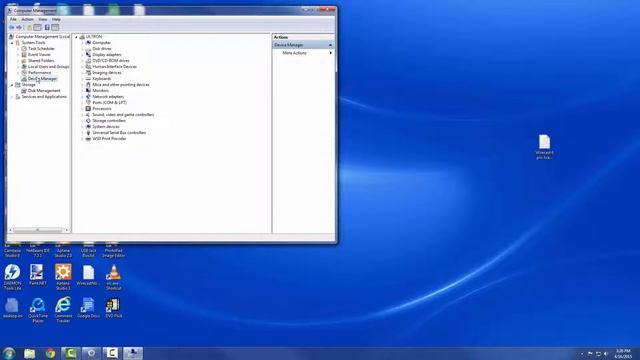Click the Windows Start orb

coord(8,353)
